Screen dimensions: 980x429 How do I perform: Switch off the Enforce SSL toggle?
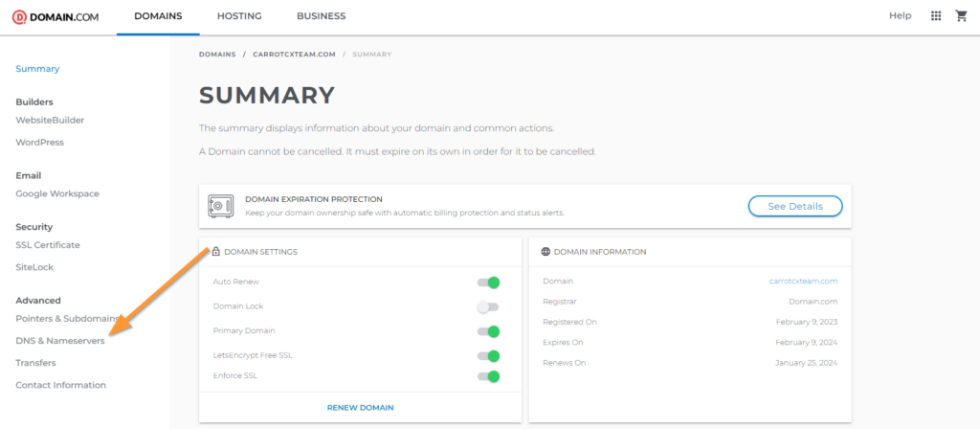(488, 376)
